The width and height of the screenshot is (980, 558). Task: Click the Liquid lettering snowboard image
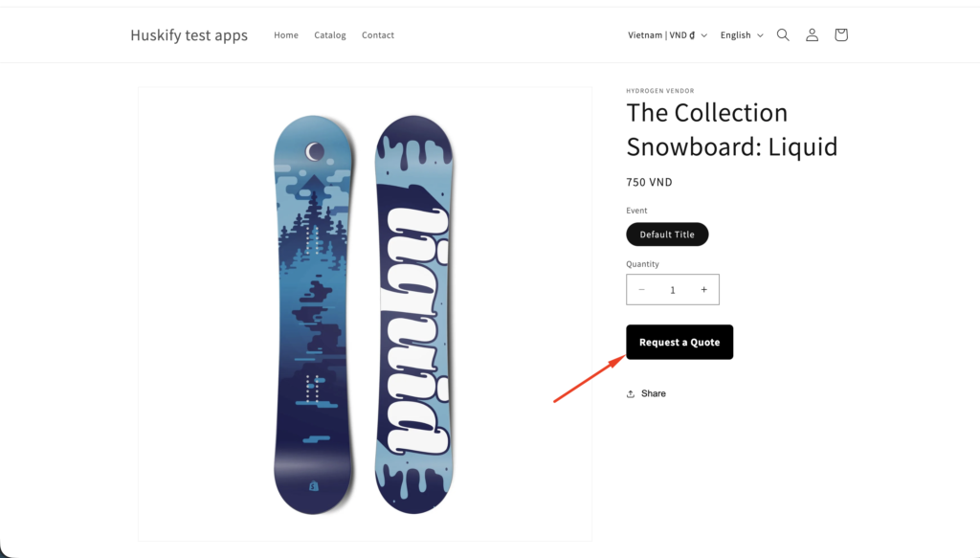point(416,314)
